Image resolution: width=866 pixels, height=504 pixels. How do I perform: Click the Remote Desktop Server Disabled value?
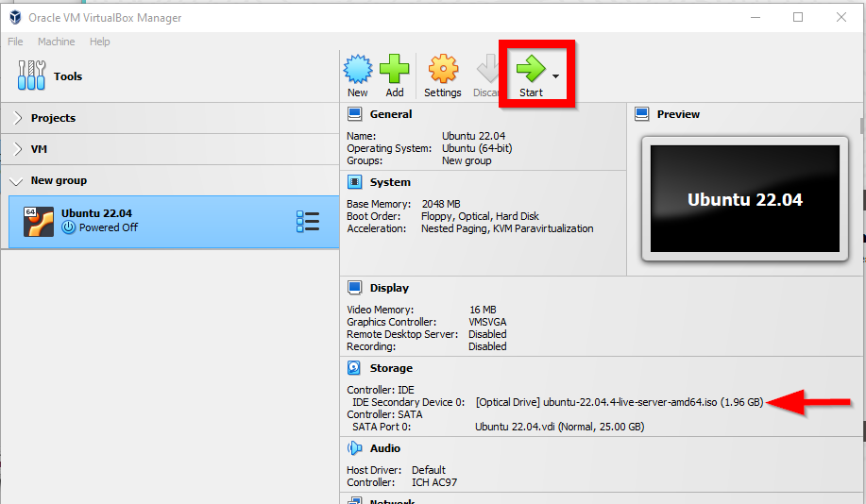click(487, 334)
